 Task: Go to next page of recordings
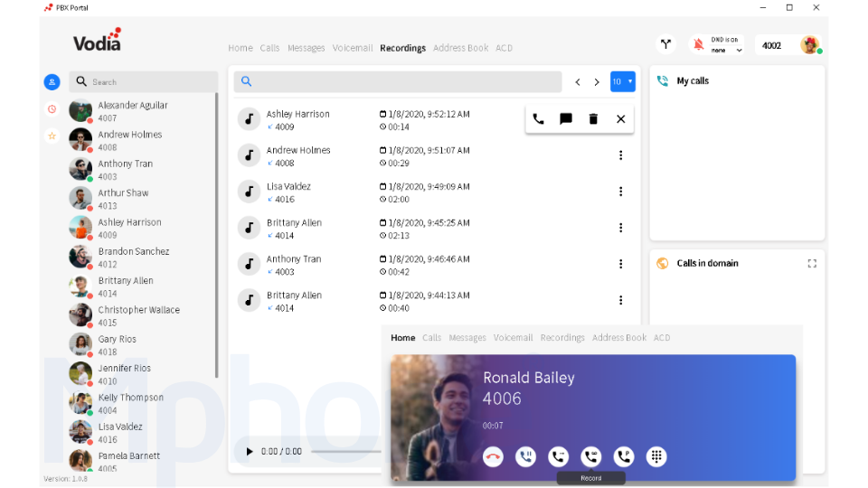(597, 82)
